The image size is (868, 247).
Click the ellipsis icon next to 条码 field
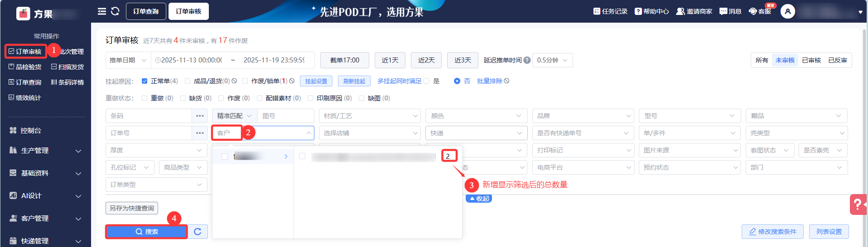pos(200,116)
